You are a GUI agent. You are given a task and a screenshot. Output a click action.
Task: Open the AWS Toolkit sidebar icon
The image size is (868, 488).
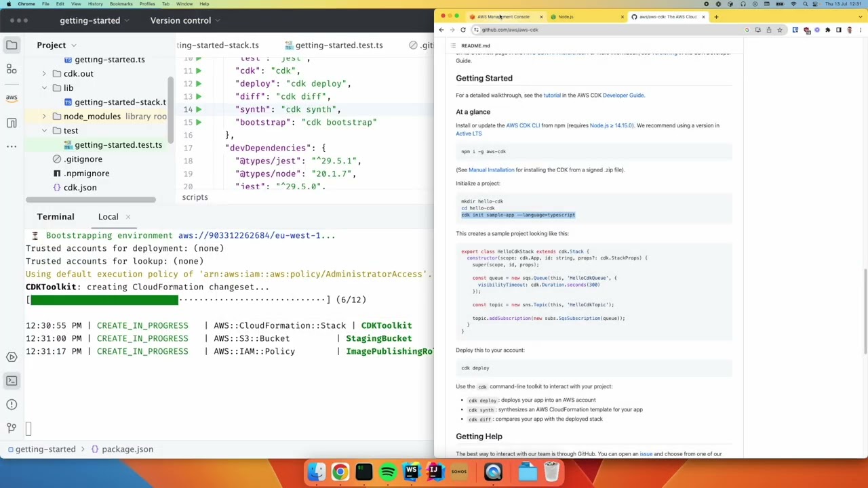pos(12,98)
